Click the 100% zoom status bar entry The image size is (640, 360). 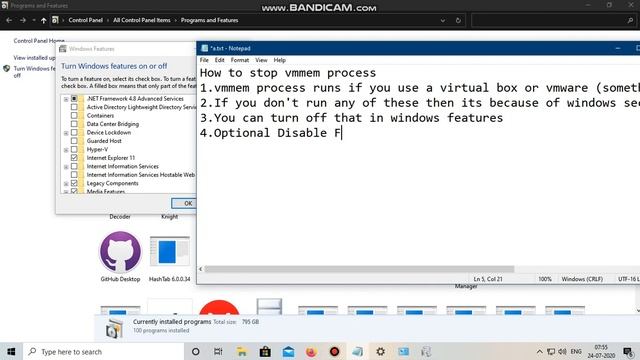(545, 279)
